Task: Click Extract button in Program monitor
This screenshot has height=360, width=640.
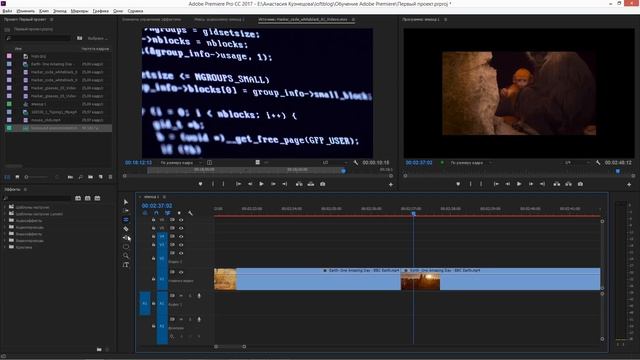Action: pos(568,184)
